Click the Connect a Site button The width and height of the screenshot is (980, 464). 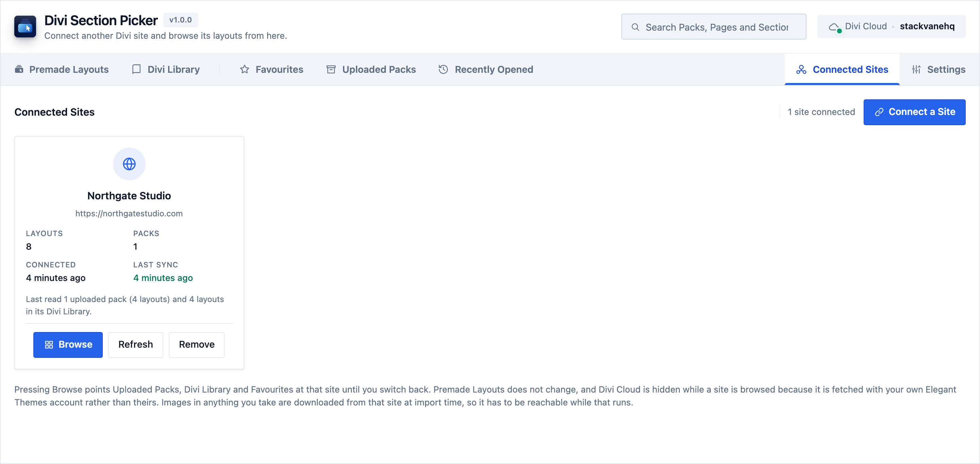(x=914, y=112)
